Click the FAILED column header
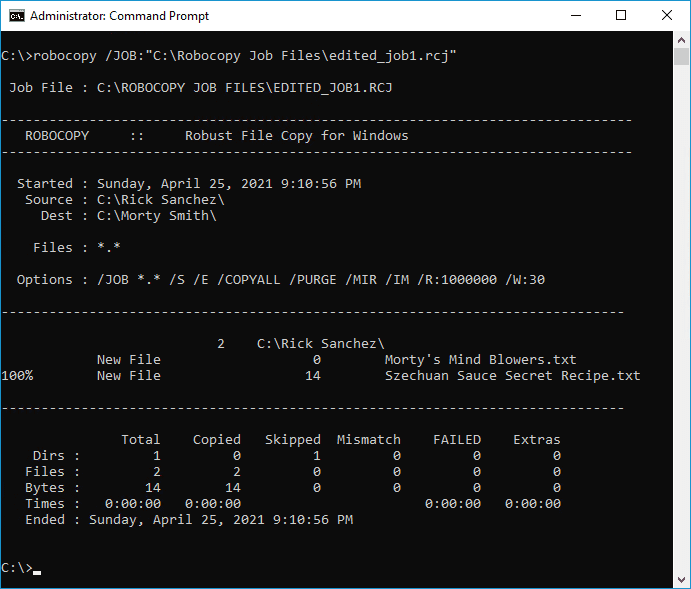Screen dimensions: 691x589 457,440
